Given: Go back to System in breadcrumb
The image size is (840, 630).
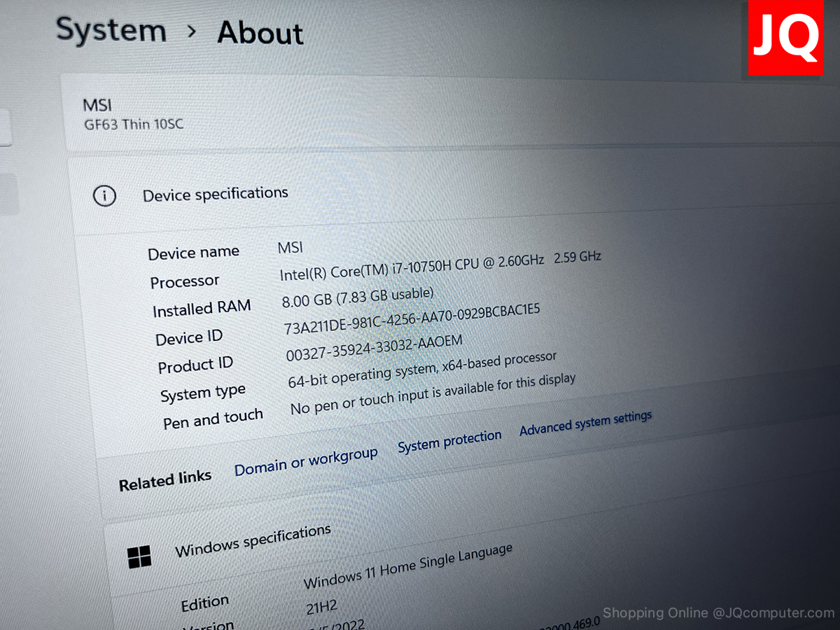Looking at the screenshot, I should coord(111,31).
